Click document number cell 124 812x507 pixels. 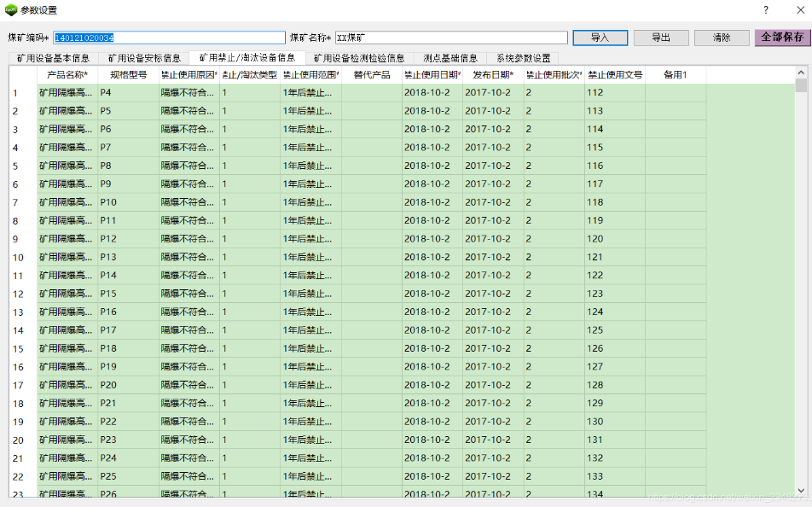click(x=615, y=312)
